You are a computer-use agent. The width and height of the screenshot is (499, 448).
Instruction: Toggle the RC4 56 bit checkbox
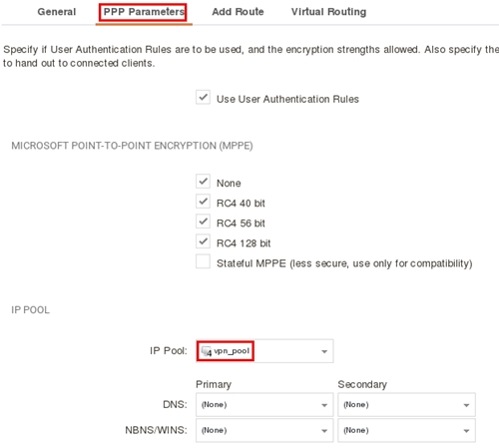coord(203,222)
